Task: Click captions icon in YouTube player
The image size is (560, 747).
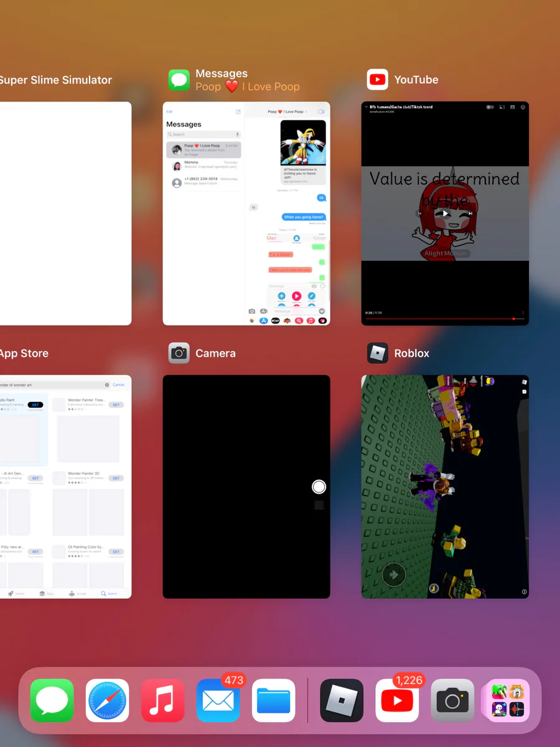Action: tap(513, 107)
